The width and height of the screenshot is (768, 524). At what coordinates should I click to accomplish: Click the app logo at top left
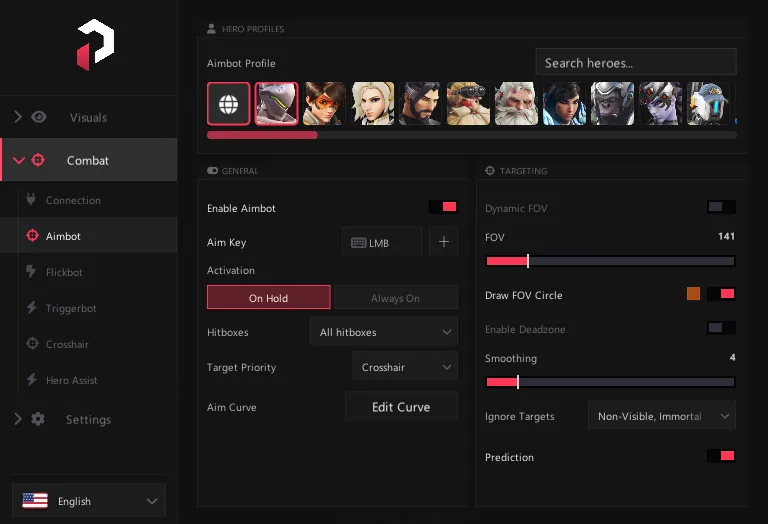pos(96,45)
